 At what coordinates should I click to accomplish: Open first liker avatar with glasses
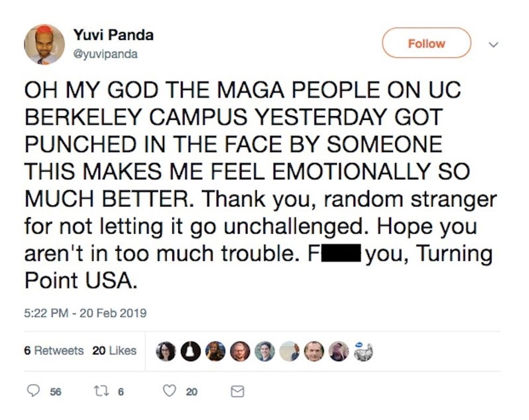tap(166, 351)
